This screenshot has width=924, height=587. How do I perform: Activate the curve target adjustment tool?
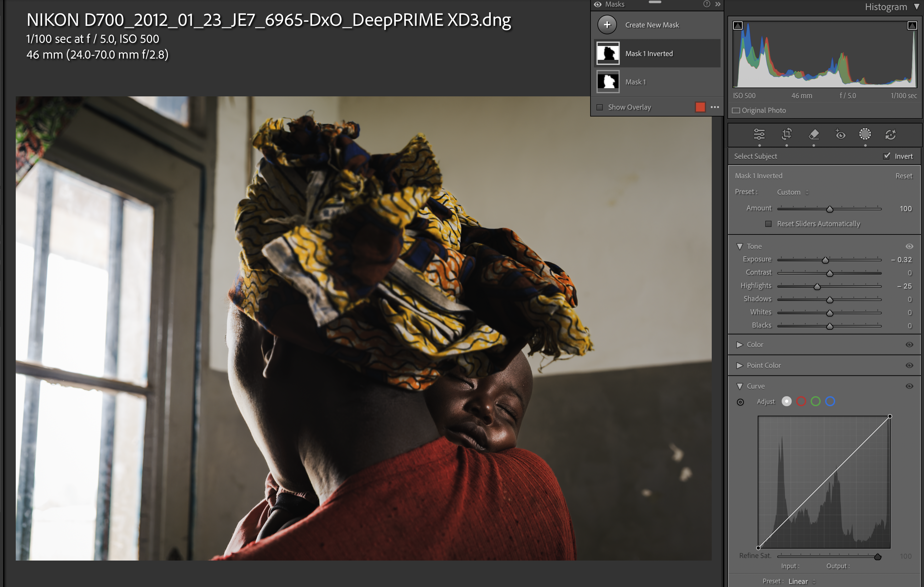[x=740, y=402]
